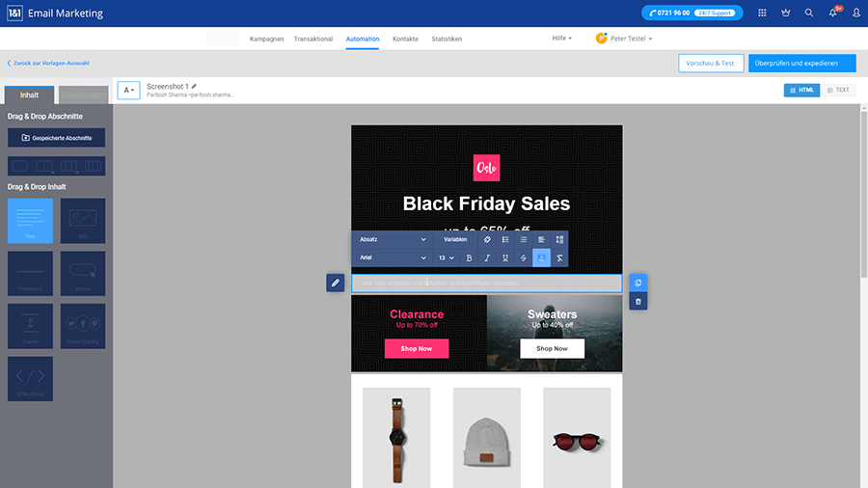The image size is (868, 488).
Task: Apply italic formatting in text toolbar
Action: 488,258
